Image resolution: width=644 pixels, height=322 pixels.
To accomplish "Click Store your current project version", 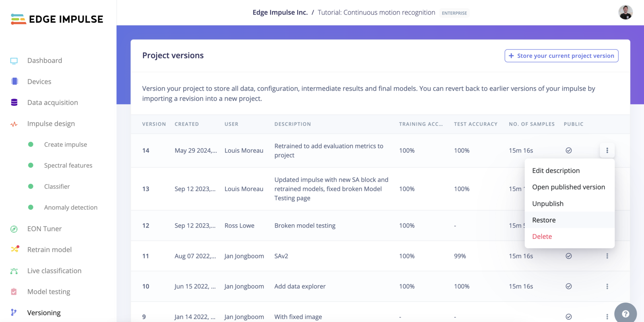I will coord(561,56).
